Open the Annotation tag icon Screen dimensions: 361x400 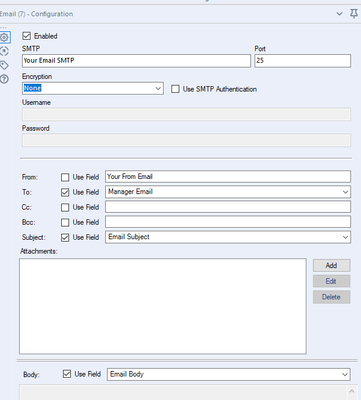[4, 65]
